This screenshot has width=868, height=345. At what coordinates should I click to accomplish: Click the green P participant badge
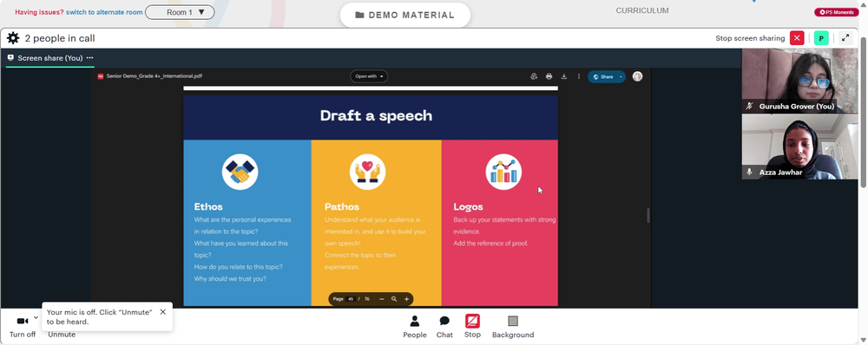point(821,38)
